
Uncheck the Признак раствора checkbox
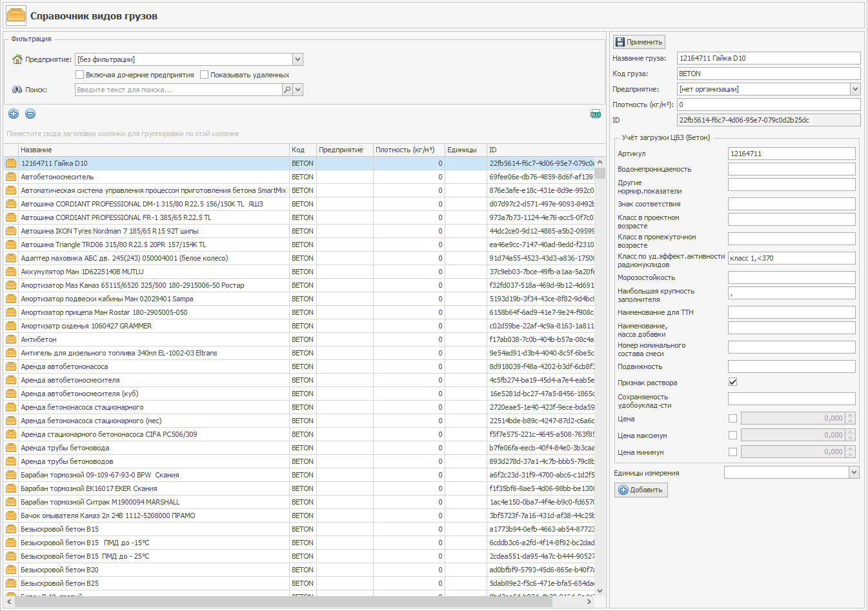click(x=732, y=382)
